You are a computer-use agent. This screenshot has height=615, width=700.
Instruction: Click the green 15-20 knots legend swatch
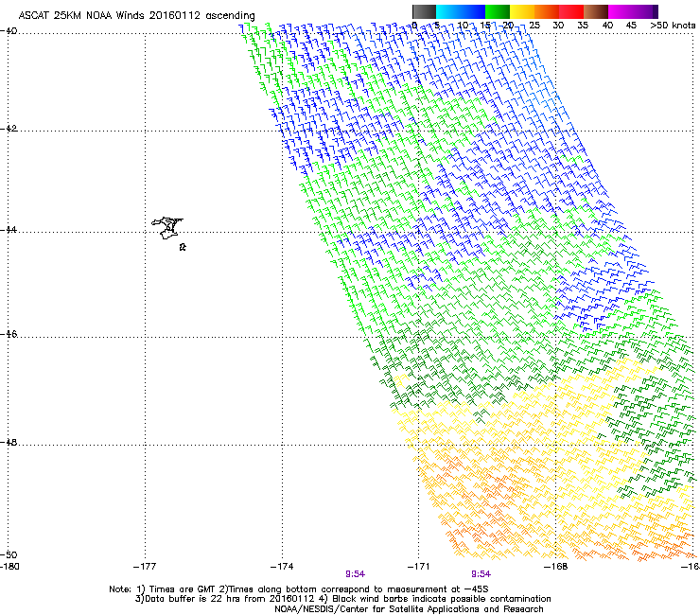tap(498, 11)
